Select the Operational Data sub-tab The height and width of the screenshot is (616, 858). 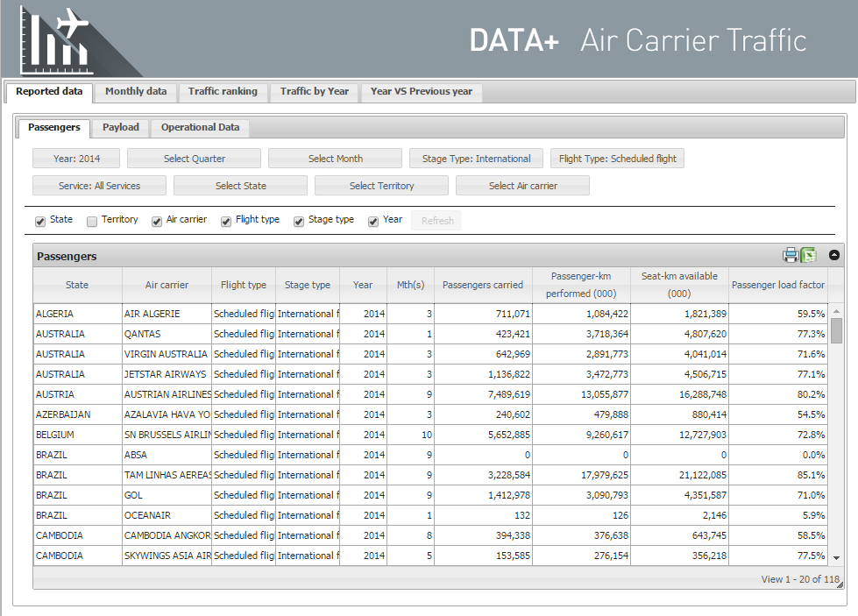point(201,127)
